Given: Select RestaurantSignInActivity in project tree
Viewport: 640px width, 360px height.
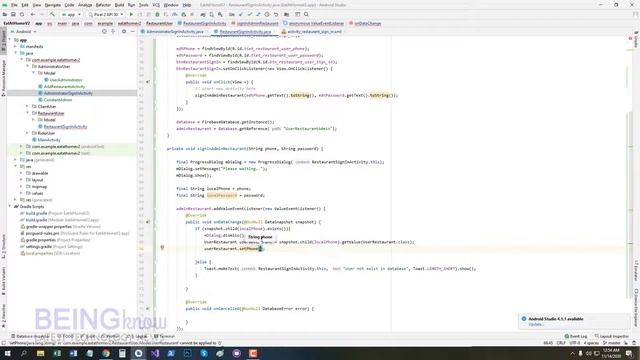Looking at the screenshot, I should pyautogui.click(x=65, y=127).
